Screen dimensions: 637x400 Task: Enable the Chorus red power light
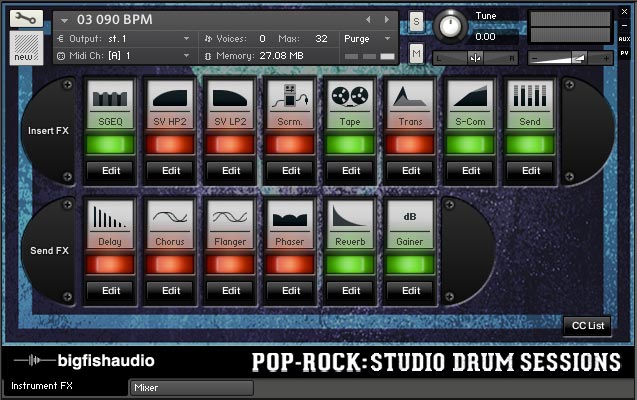tap(170, 265)
